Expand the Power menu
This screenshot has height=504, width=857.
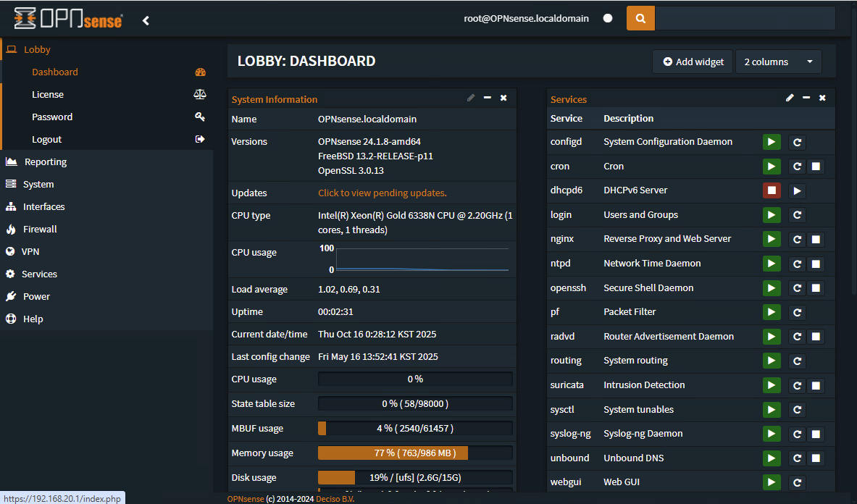click(107, 296)
